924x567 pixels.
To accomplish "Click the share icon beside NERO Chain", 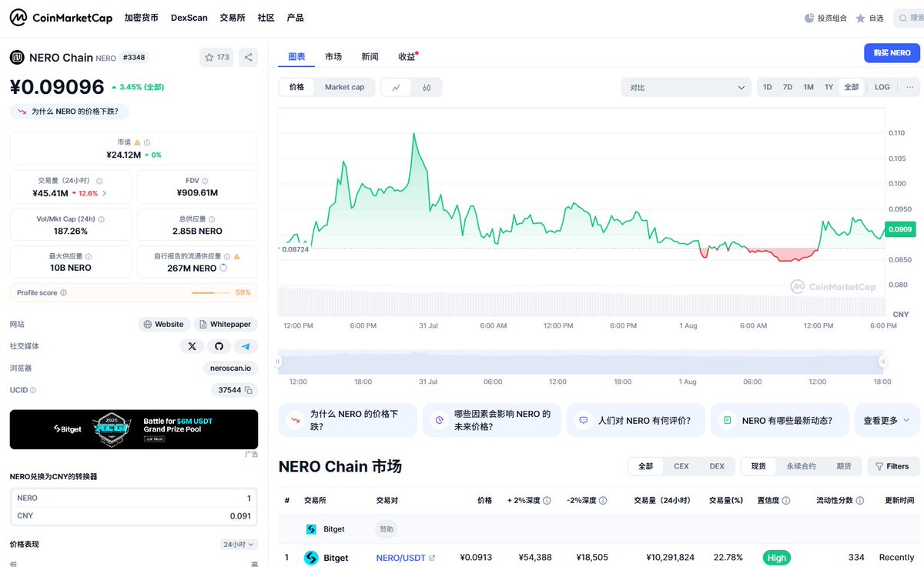I will [248, 57].
